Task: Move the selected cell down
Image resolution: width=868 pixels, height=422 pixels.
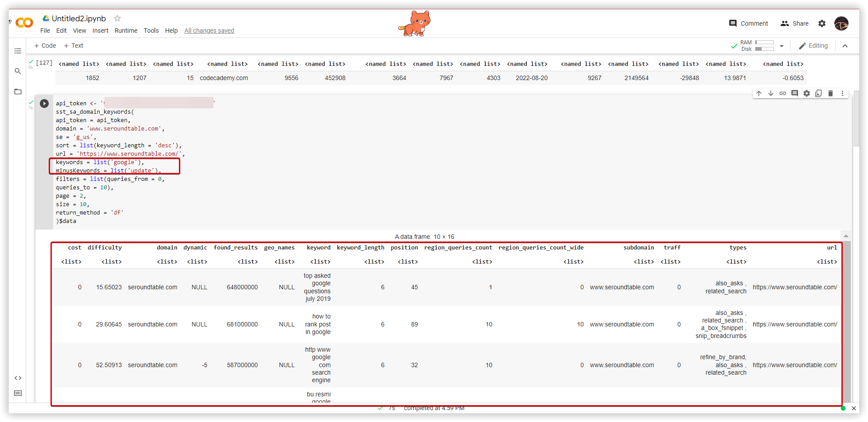Action: (x=771, y=93)
